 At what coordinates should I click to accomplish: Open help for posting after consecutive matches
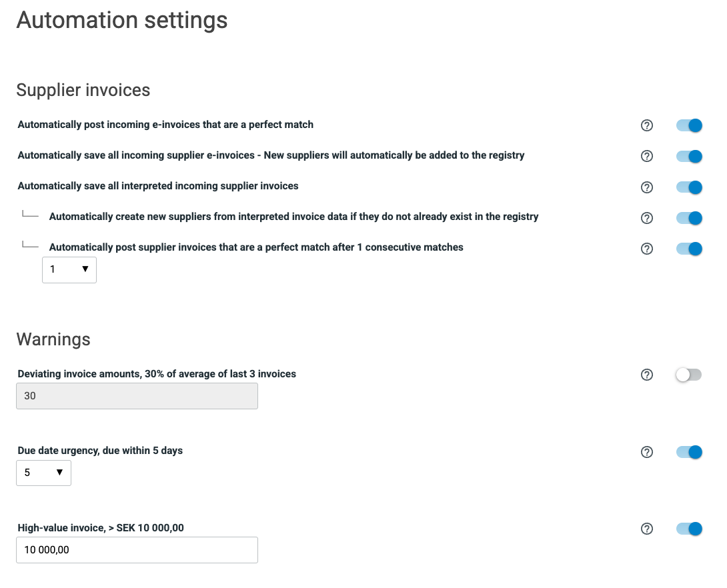(646, 249)
